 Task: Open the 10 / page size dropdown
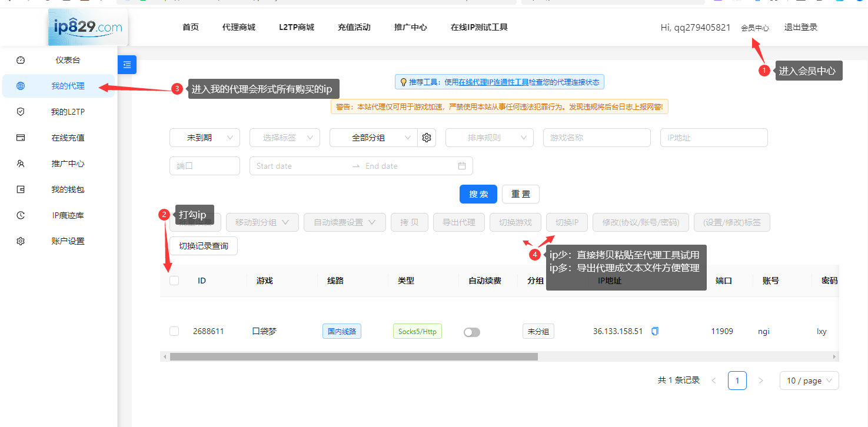[x=809, y=381]
